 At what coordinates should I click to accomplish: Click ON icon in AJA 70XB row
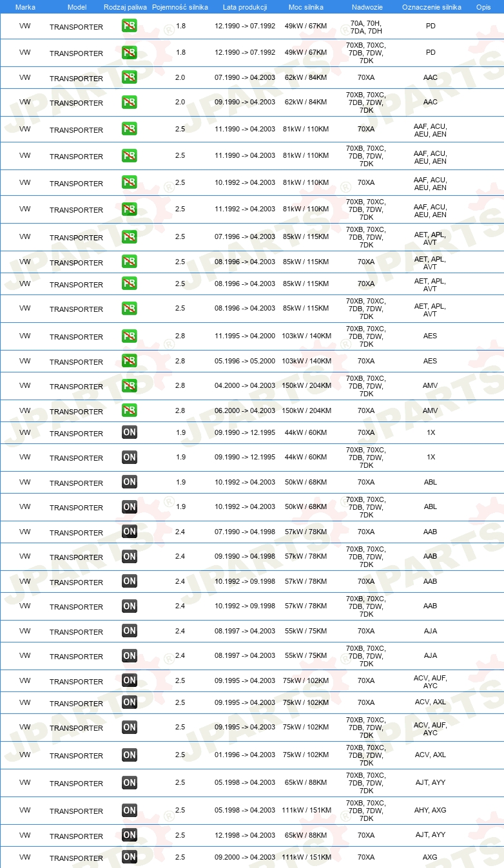tap(130, 655)
